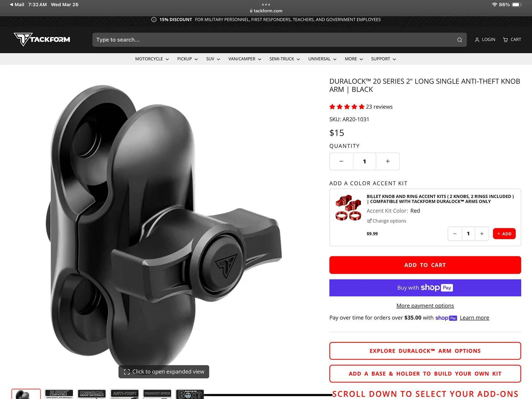Click the five-star rating icons

347,107
